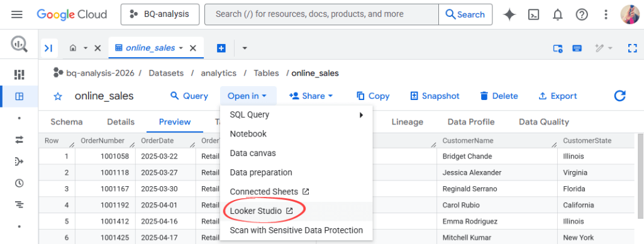Open the scheduling clock sidebar icon
This screenshot has height=244, width=644.
point(19,183)
